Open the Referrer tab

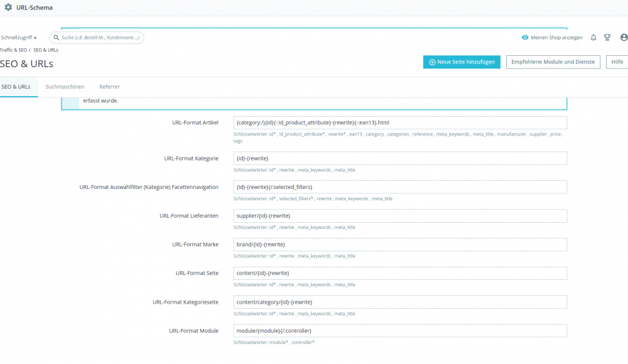[x=109, y=87]
